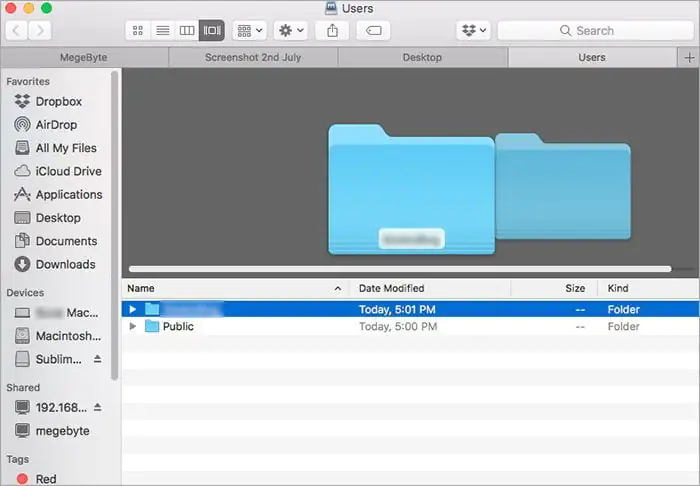Sort by Date Modified column header
The width and height of the screenshot is (700, 486).
(x=430, y=288)
